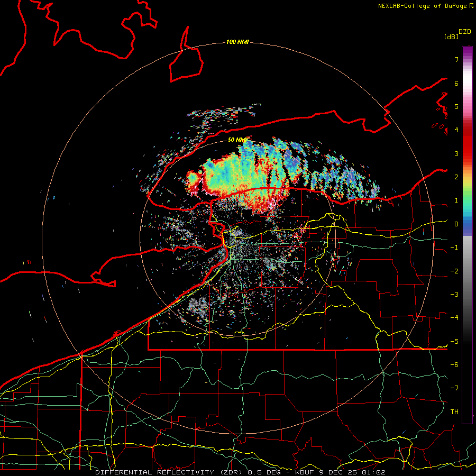Click the -1 value on color scale

pyautogui.click(x=454, y=248)
